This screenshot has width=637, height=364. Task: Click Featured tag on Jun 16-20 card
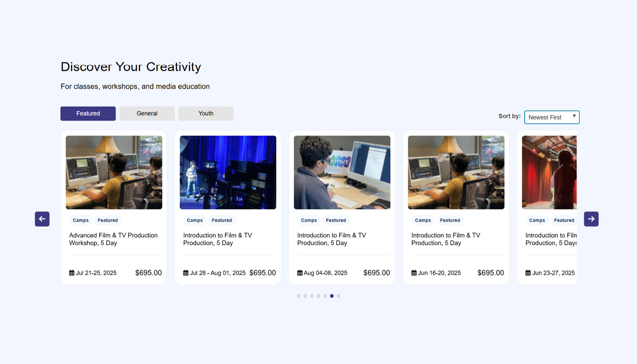pos(450,220)
